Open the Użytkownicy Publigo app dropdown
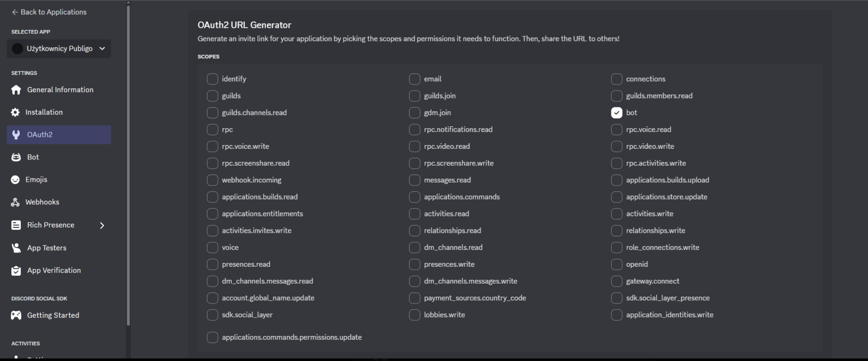 [x=59, y=49]
